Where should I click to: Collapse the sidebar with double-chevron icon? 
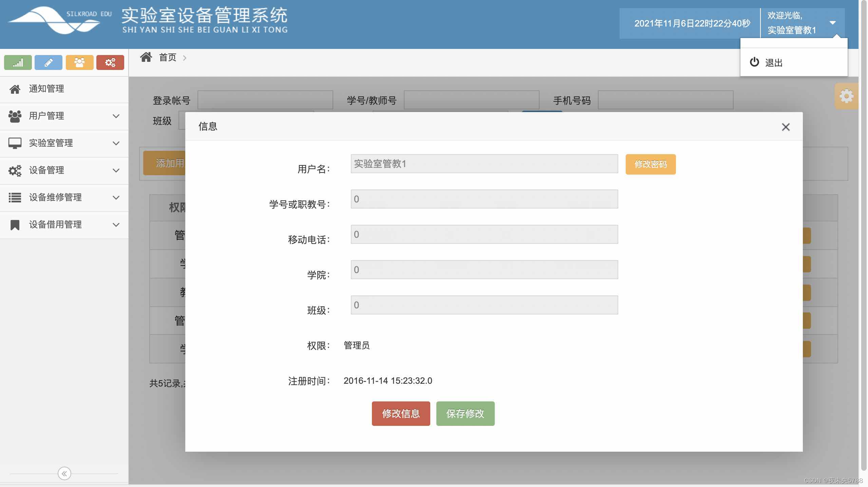pos(64,473)
